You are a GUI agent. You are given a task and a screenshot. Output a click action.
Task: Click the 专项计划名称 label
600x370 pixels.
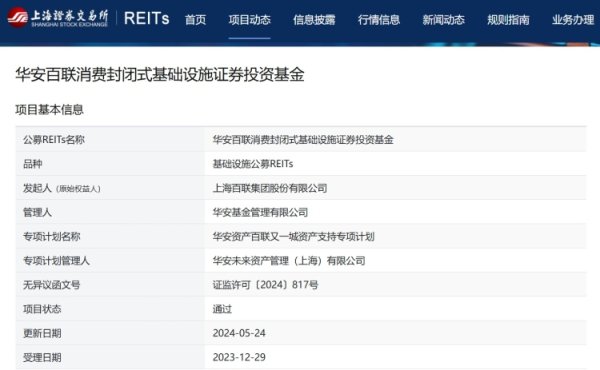(52, 236)
